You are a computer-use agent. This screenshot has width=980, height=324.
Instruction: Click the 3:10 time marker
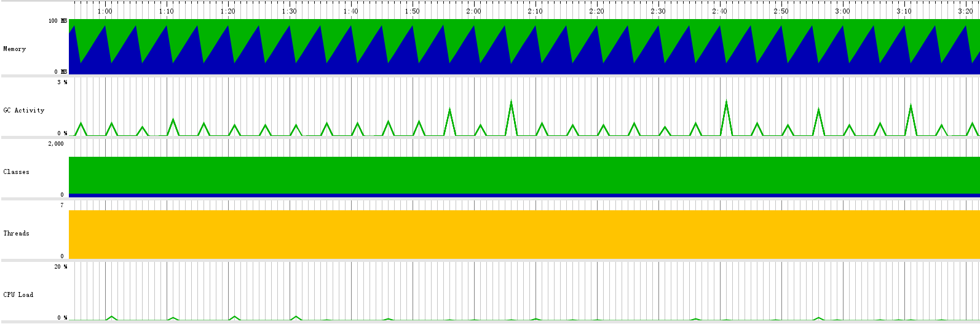[x=904, y=11]
